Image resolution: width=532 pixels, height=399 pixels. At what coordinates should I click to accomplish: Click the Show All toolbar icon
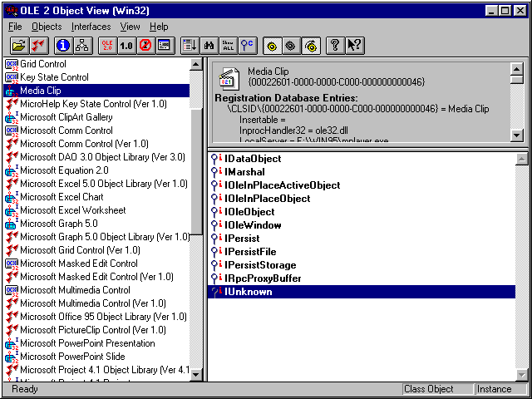pos(228,45)
